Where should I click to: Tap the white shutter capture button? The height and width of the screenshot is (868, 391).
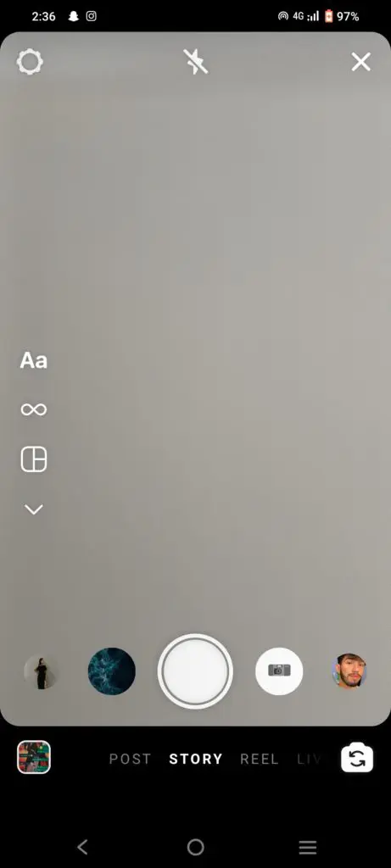click(x=195, y=671)
